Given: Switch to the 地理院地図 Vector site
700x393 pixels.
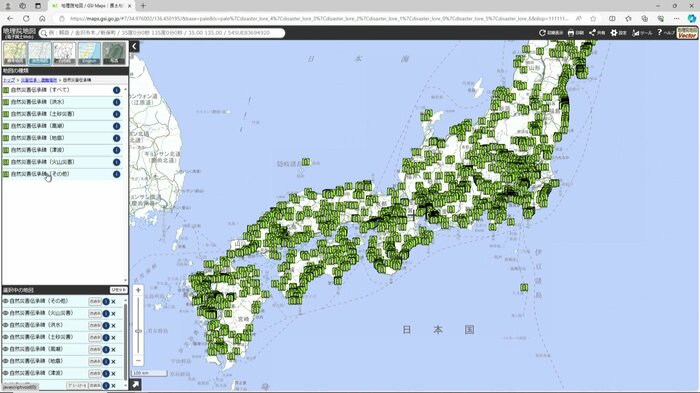Looking at the screenshot, I should pyautogui.click(x=688, y=33).
